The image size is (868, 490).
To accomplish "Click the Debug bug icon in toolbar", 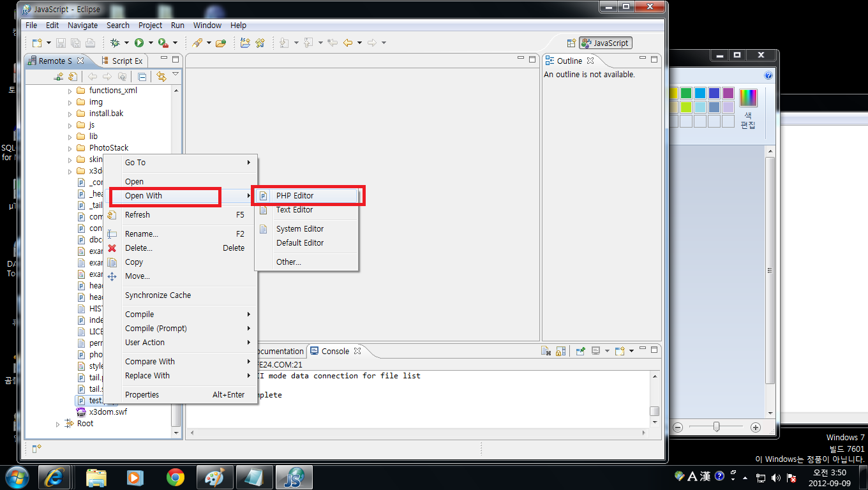I will pyautogui.click(x=115, y=43).
